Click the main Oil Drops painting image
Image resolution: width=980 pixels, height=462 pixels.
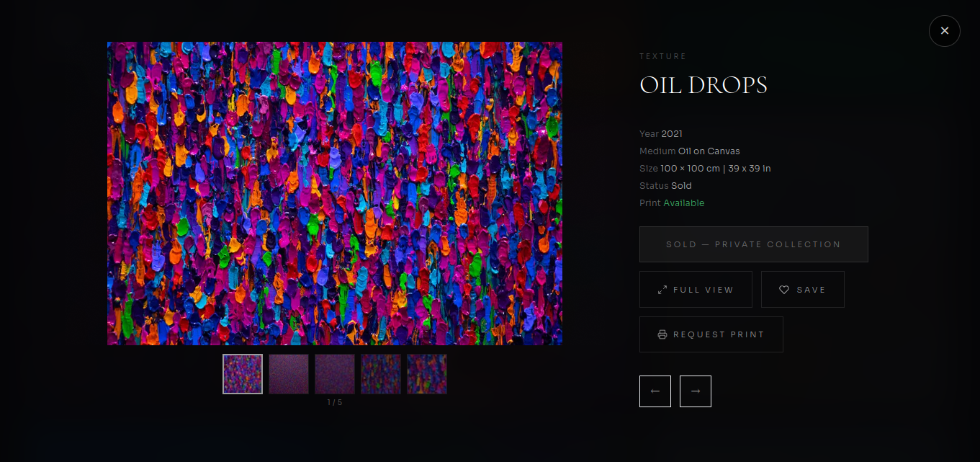click(335, 193)
